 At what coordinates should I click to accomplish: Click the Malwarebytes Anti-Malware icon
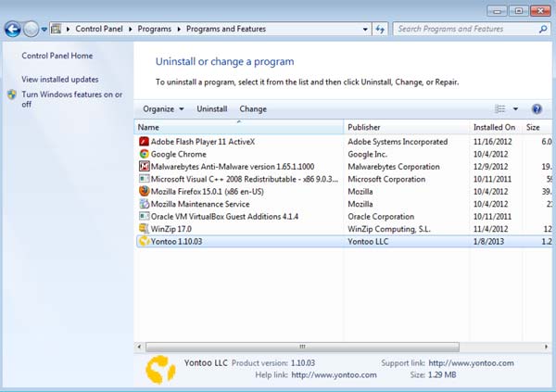point(144,167)
